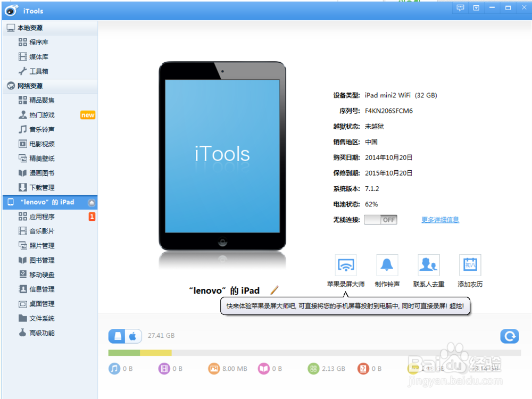Viewport: 532px width, 399px height.
Task: Click yellow segment of storage bar
Action: (156, 353)
